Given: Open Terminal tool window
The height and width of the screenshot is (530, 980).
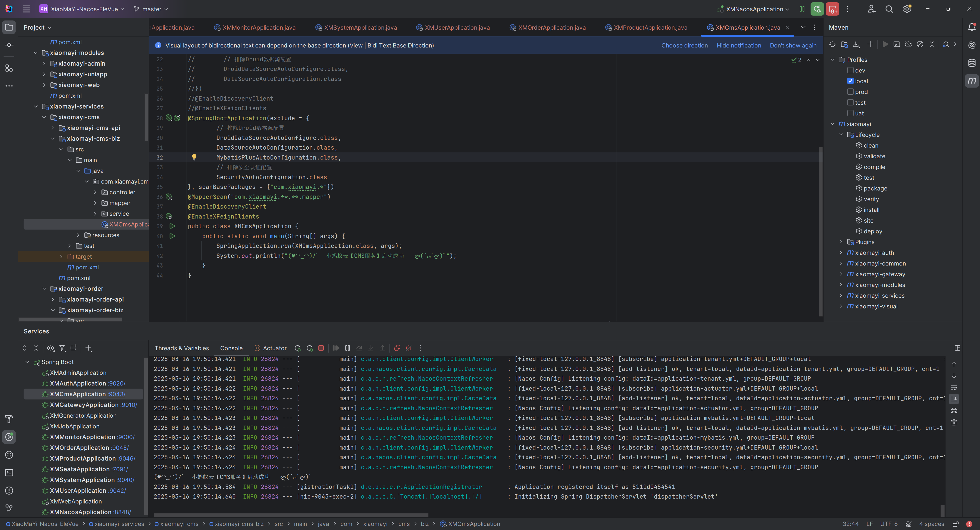Looking at the screenshot, I should [x=9, y=473].
